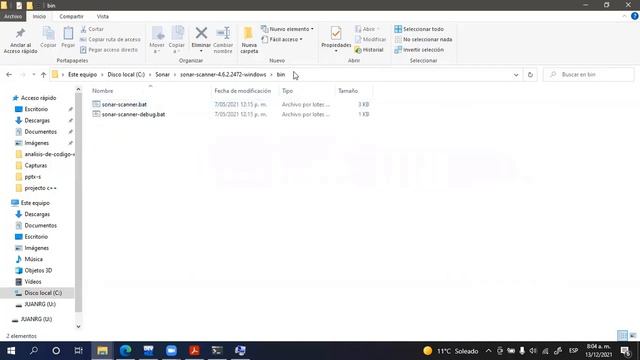
Task: Click 'Disco local (C:)' breadcrumb
Action: coord(126,75)
